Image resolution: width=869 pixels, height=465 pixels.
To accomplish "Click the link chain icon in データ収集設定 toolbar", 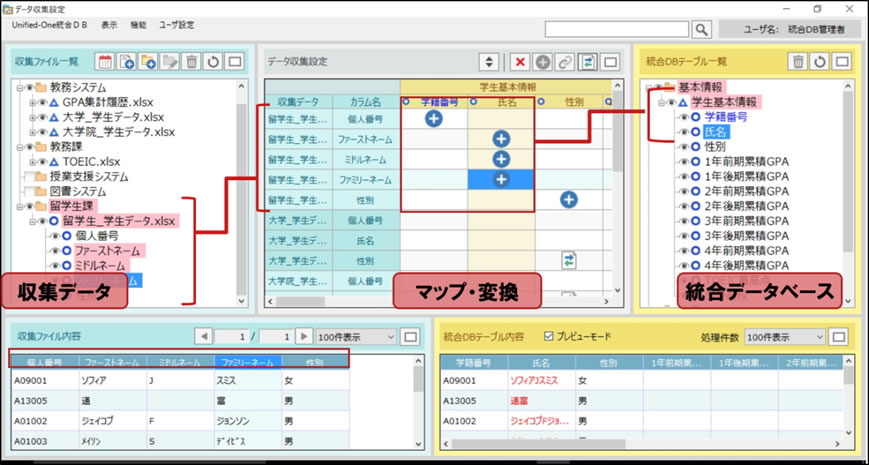I will pos(566,62).
